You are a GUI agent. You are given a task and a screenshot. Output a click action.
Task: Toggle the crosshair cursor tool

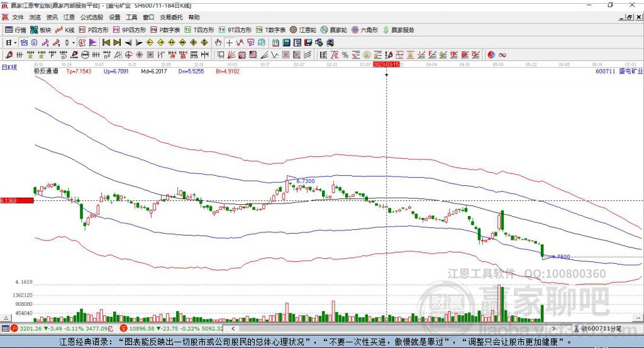point(229,43)
